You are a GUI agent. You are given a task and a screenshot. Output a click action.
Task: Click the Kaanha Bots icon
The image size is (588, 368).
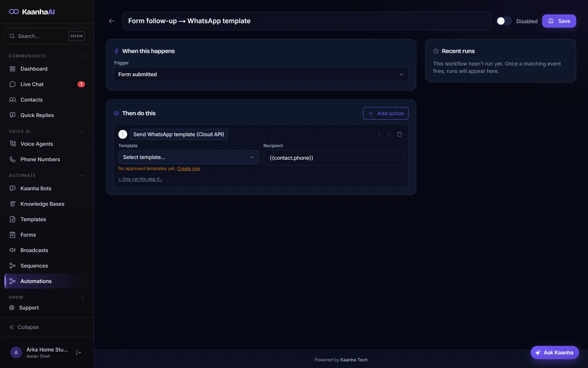(x=12, y=188)
